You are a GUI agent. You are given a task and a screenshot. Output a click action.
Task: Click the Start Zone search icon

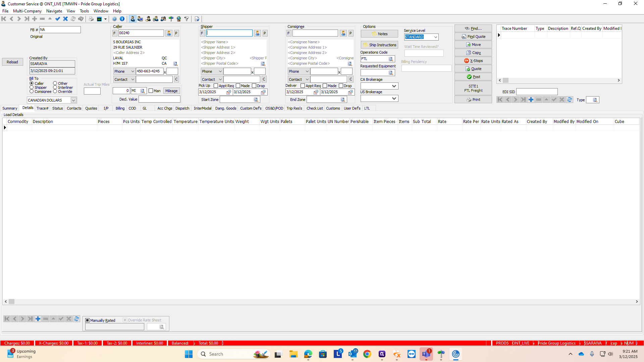coord(256,100)
